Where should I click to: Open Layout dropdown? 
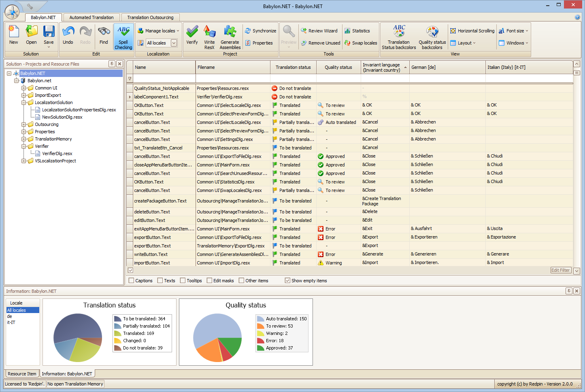463,43
